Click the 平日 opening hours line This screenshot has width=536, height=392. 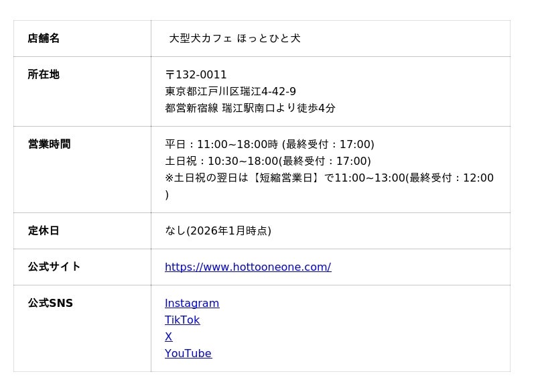pos(269,144)
